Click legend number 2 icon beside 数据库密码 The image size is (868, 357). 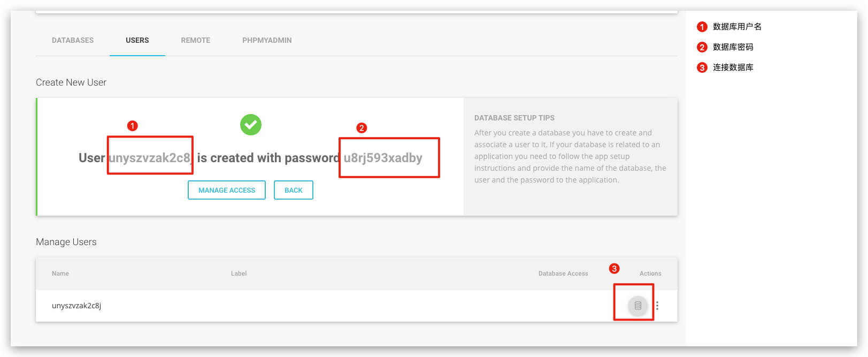pyautogui.click(x=702, y=47)
